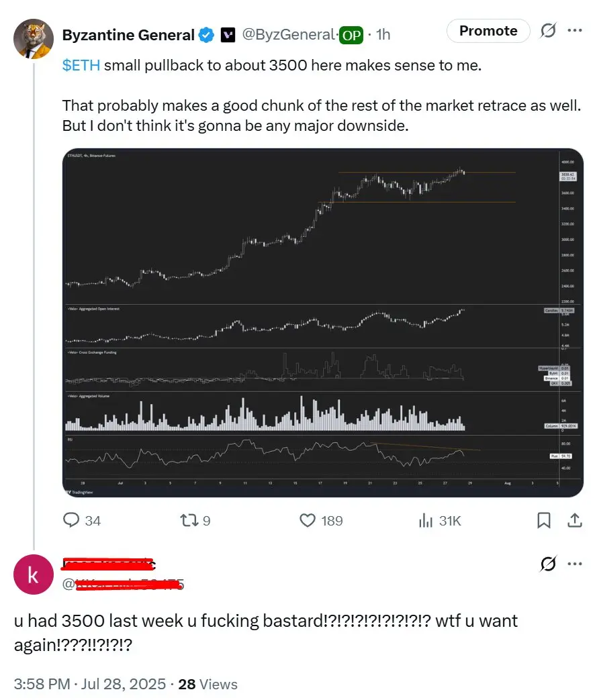The width and height of the screenshot is (597, 700).
Task: Click the @ByzGeneral handle
Action: 288,34
